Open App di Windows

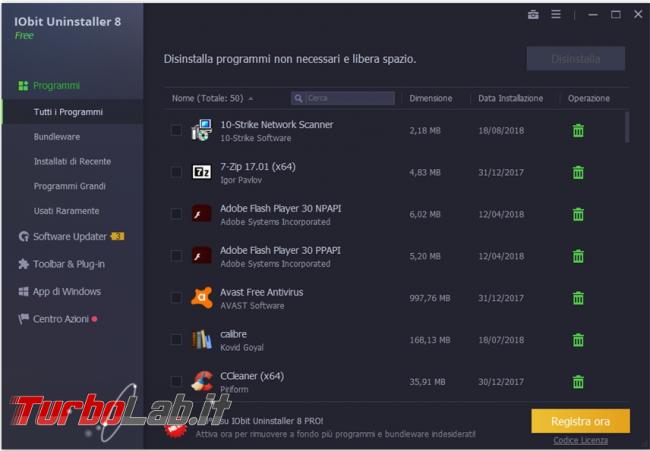point(67,291)
